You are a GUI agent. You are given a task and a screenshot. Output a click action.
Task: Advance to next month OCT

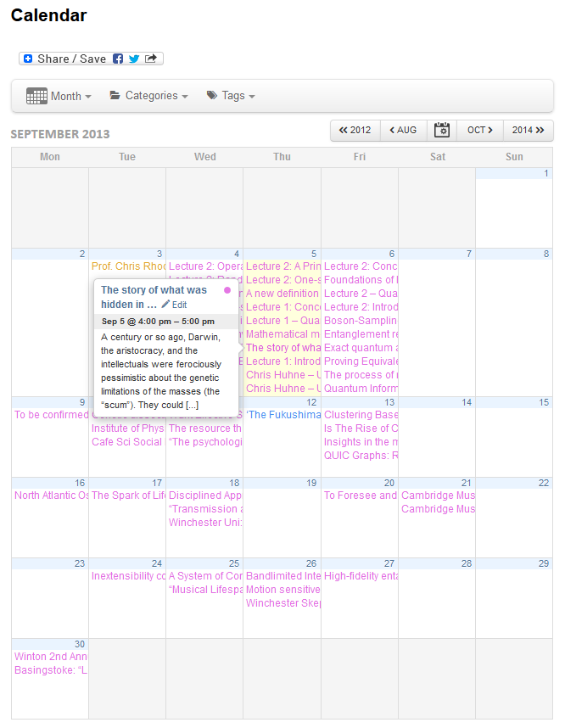tap(479, 130)
